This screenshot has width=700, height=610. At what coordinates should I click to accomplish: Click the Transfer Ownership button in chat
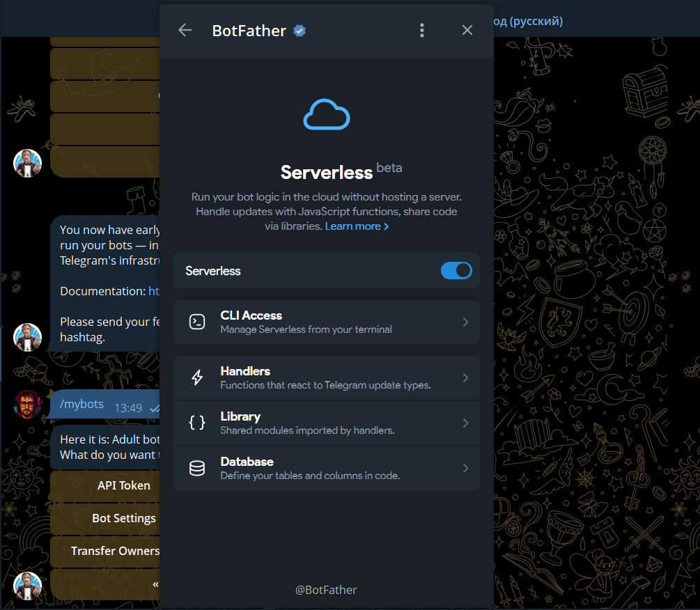tap(105, 552)
